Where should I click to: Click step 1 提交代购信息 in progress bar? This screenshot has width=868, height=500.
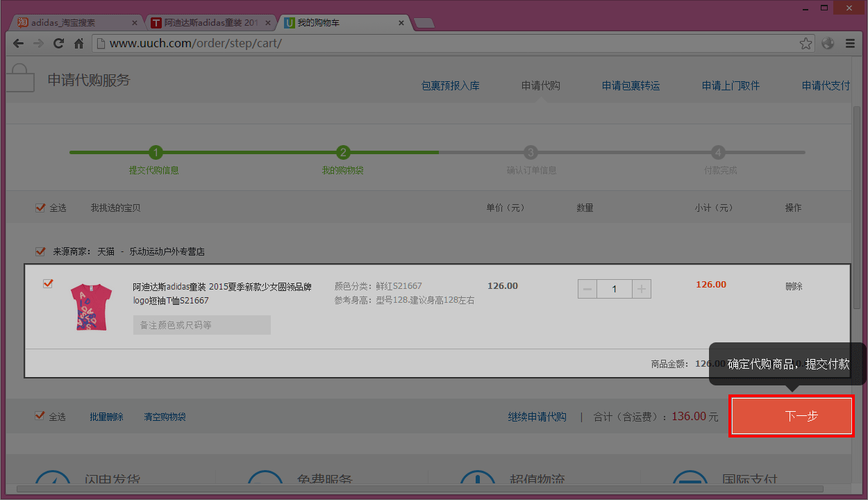click(155, 160)
